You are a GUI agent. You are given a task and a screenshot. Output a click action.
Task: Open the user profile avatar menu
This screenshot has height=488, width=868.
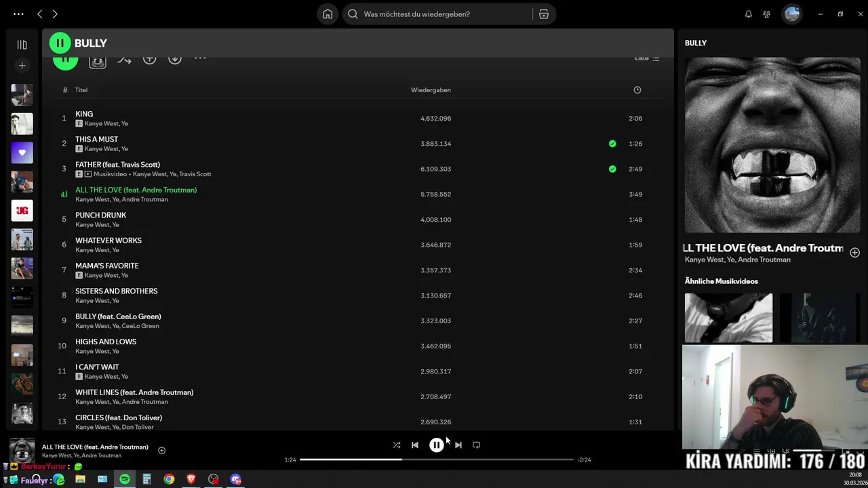(x=792, y=14)
